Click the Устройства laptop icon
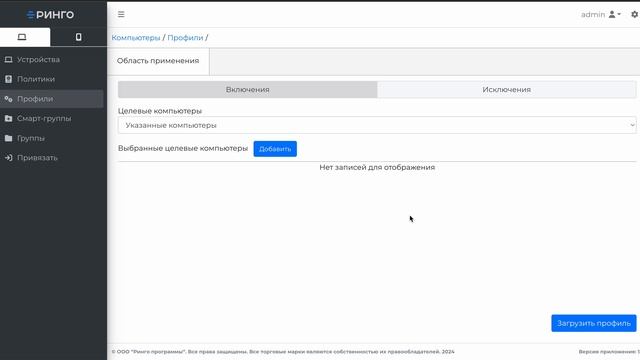Screen dimensions: 640x360 8,60
